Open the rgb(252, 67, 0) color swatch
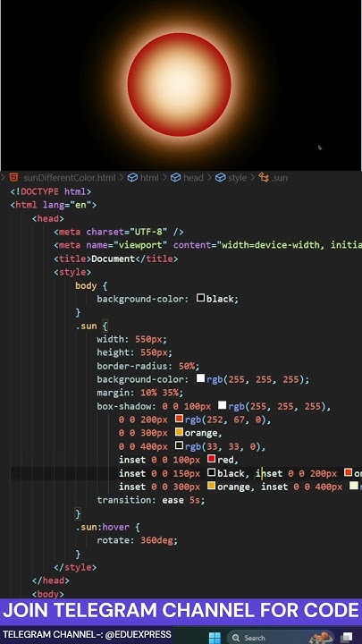This screenshot has height=644, width=362. pos(179,419)
